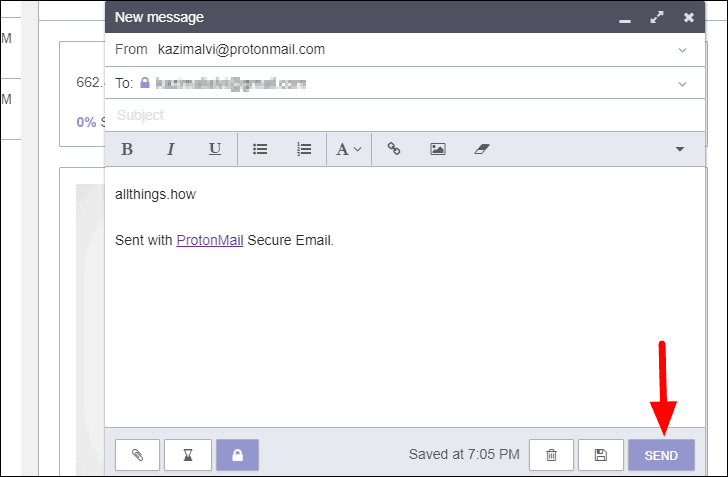Toggle encryption lock button
This screenshot has width=728, height=477.
click(237, 455)
